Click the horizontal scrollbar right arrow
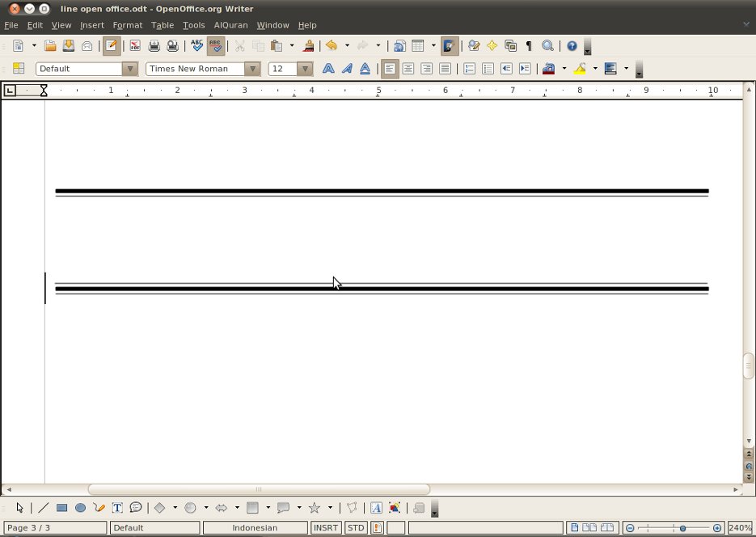 (737, 488)
